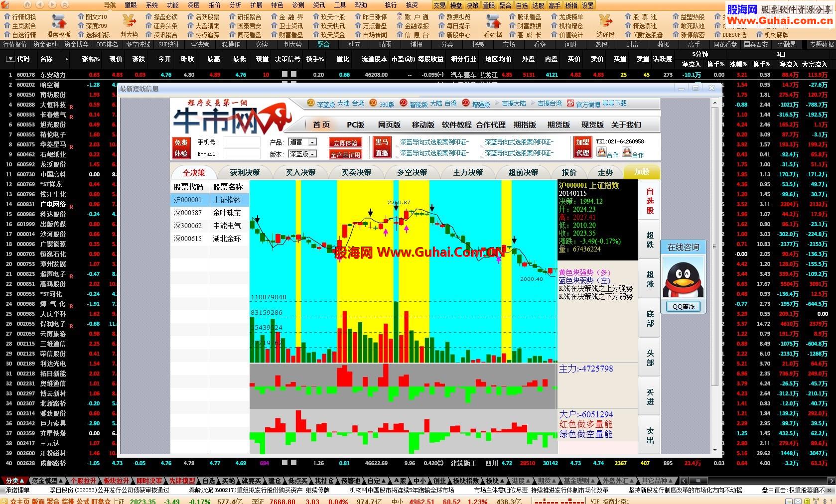This screenshot has width=836, height=504.
Task: Open the 产品 combo box
Action: [x=302, y=142]
